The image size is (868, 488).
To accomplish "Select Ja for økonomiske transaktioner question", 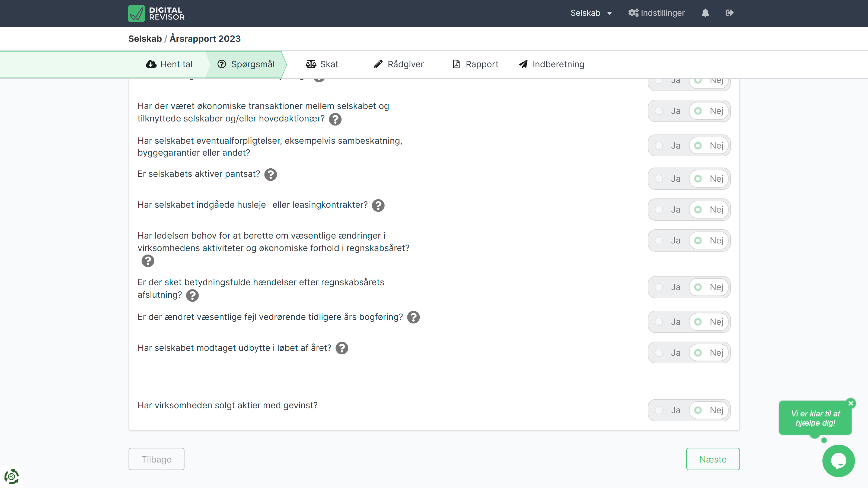I will [669, 111].
